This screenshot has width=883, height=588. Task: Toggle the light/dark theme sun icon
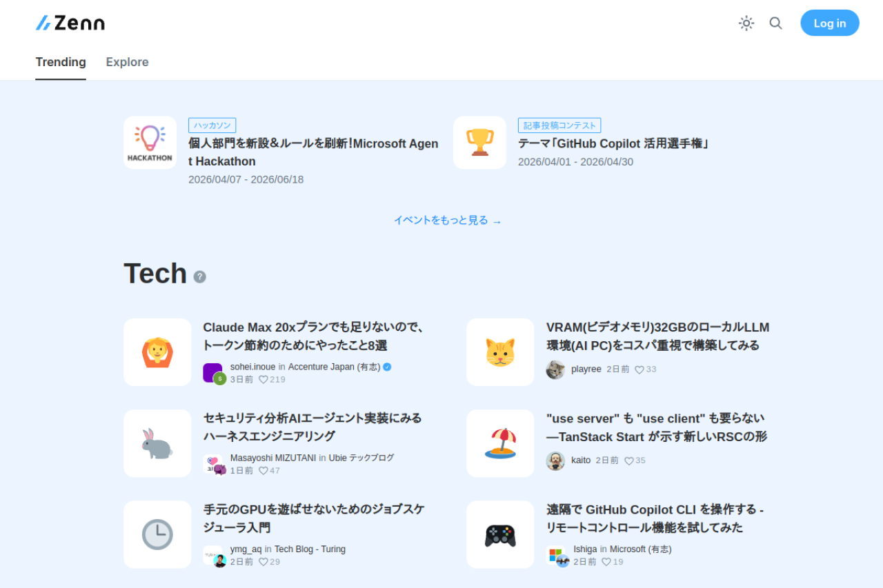coord(746,23)
